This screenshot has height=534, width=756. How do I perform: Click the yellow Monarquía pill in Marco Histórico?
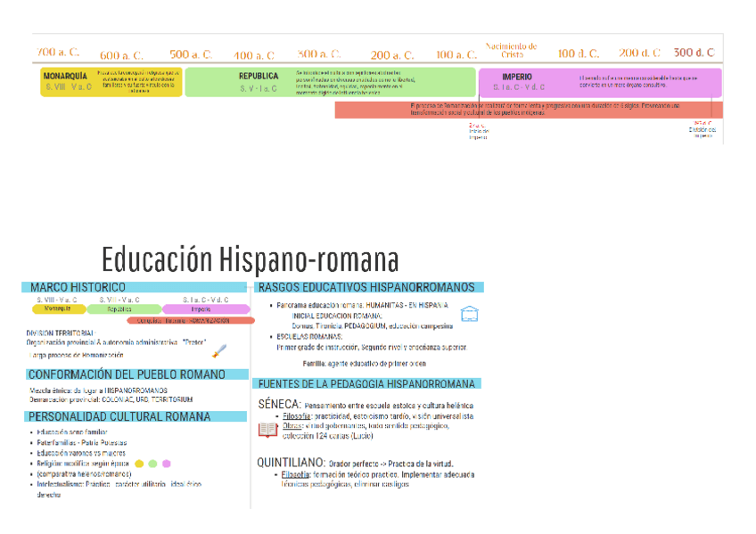(58, 309)
